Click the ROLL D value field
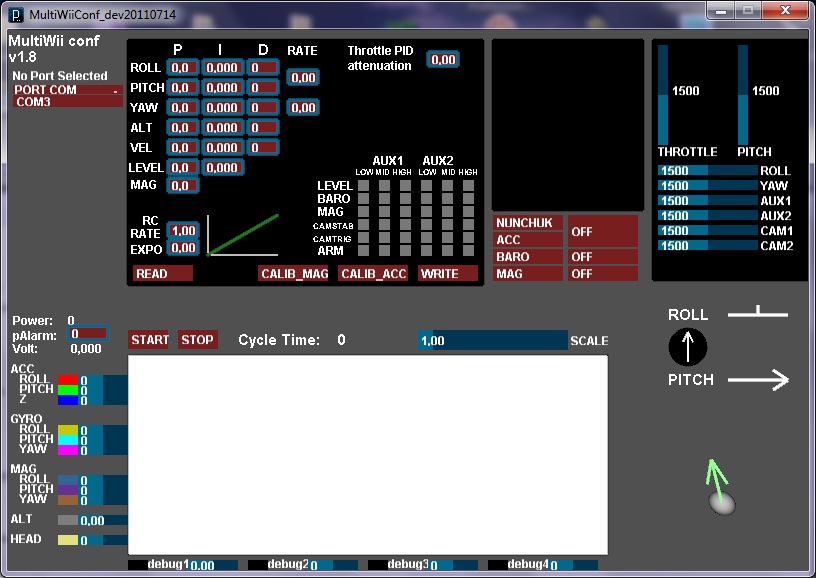This screenshot has height=578, width=816. tap(263, 68)
